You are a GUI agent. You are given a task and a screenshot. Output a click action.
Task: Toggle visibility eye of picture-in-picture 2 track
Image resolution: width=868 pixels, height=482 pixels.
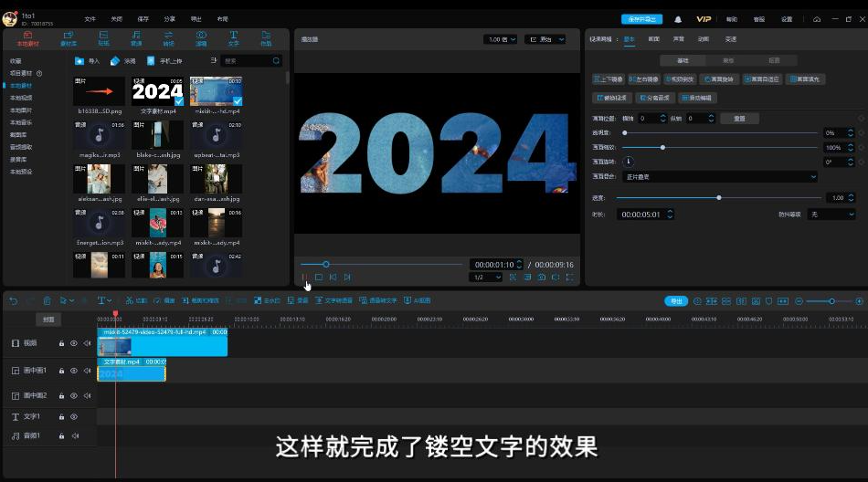[74, 395]
